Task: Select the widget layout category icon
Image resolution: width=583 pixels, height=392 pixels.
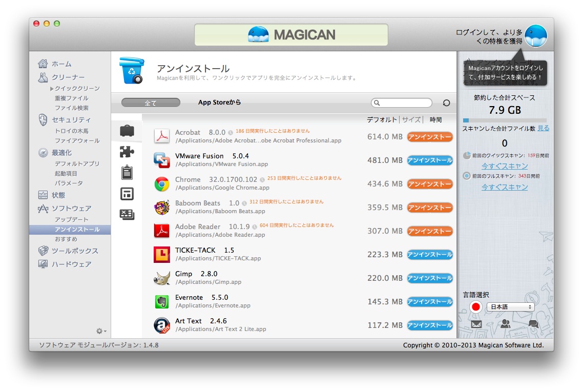Action: (127, 194)
